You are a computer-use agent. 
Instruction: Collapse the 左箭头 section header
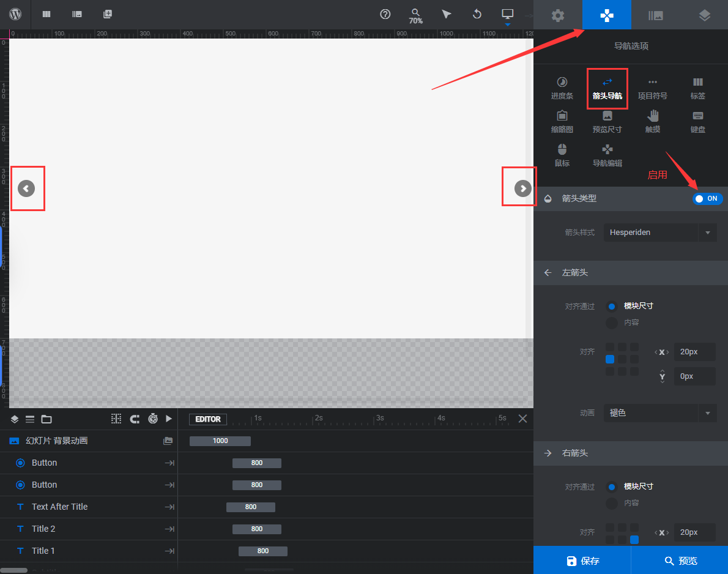click(x=631, y=272)
